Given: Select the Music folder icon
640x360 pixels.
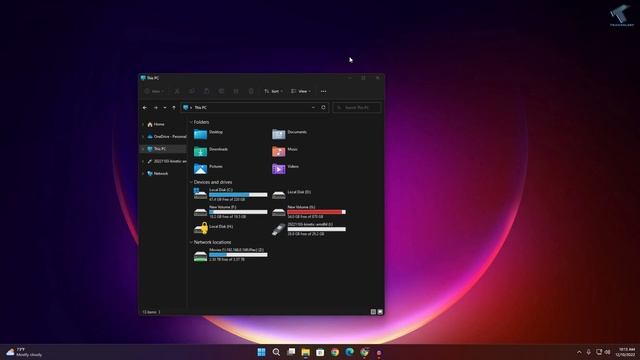Looking at the screenshot, I should 279,151.
